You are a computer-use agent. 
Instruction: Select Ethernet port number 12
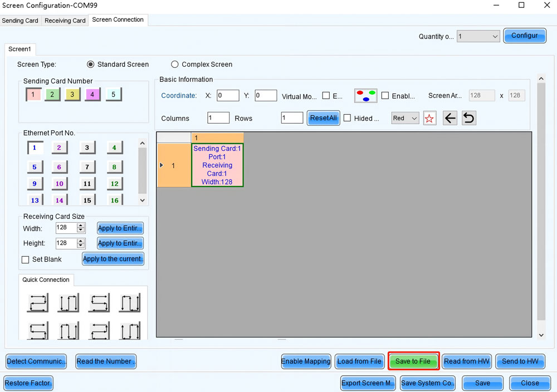point(114,184)
